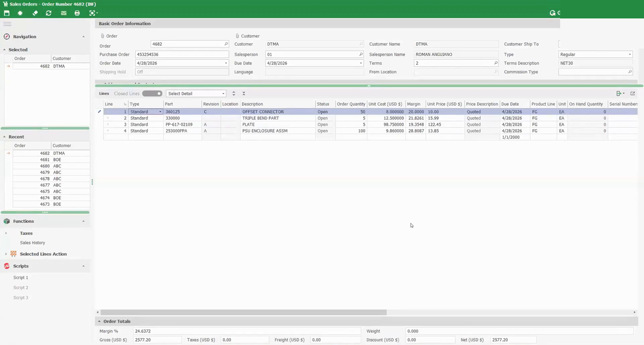Click the Functions cube icon
This screenshot has height=345, width=644.
pyautogui.click(x=7, y=221)
